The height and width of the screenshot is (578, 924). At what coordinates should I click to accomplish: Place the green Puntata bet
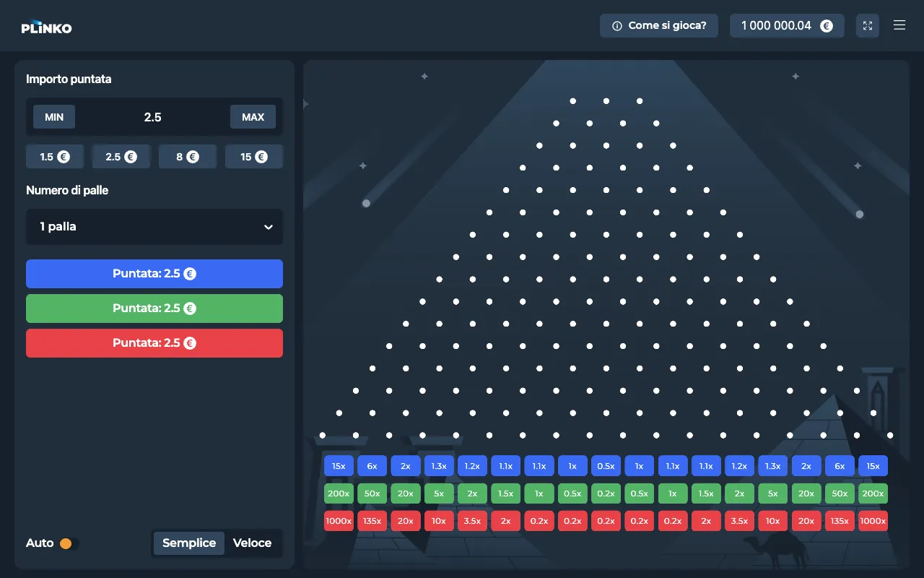tap(154, 309)
